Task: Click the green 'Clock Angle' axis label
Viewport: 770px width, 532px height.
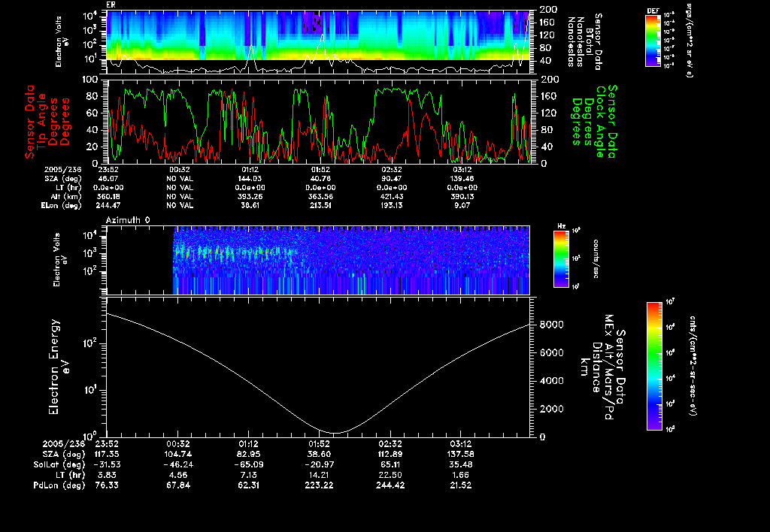Action: tap(600, 122)
